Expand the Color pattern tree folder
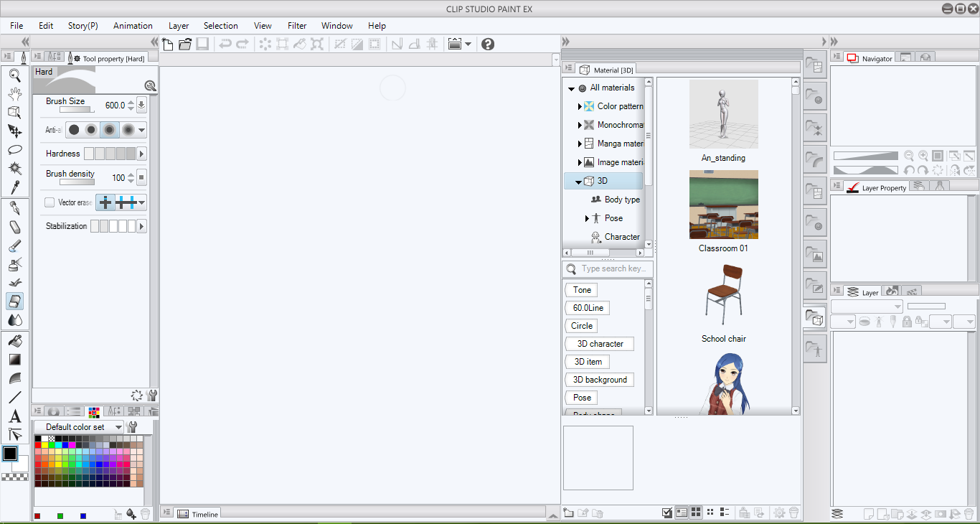The width and height of the screenshot is (980, 524). pyautogui.click(x=580, y=106)
